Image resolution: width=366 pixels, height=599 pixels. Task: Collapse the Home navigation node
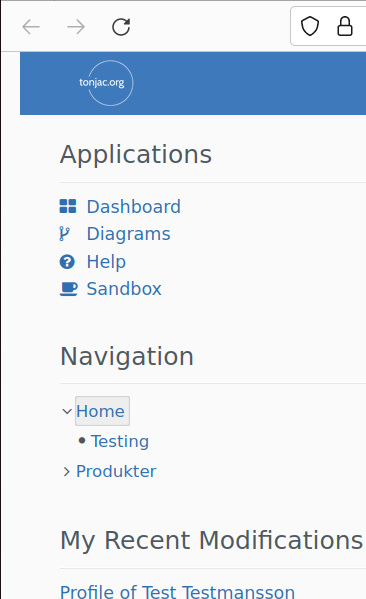coord(67,411)
